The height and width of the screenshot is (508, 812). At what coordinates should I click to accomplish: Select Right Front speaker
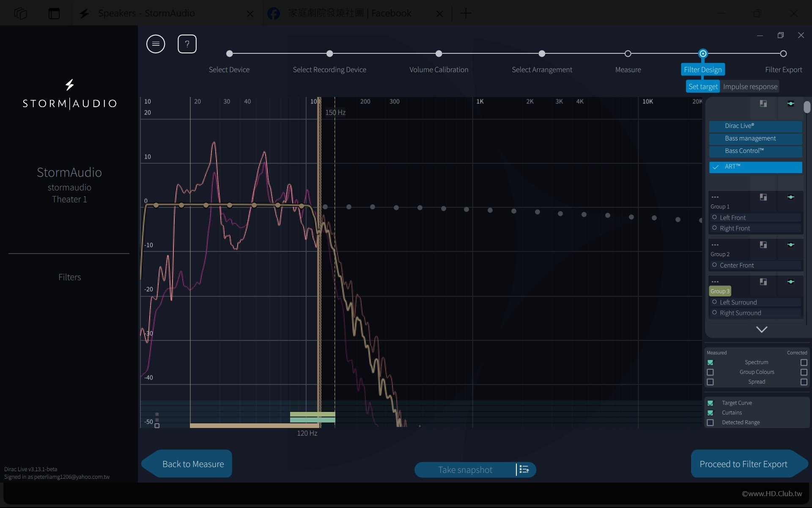click(x=755, y=228)
